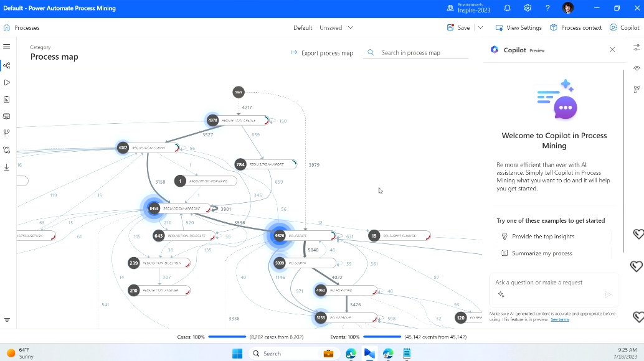Open the Environments Inspire-2023 selector
Image resolution: width=644 pixels, height=361 pixels.
[x=469, y=8]
